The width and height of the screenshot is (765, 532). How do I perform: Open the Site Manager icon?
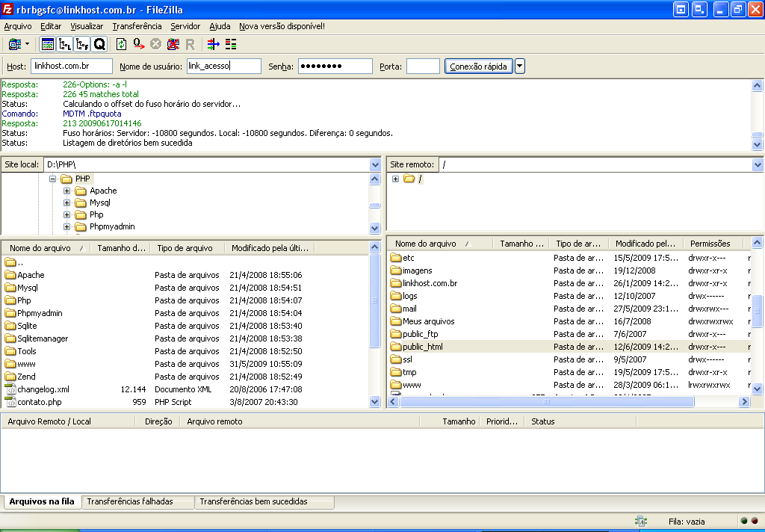click(x=15, y=44)
